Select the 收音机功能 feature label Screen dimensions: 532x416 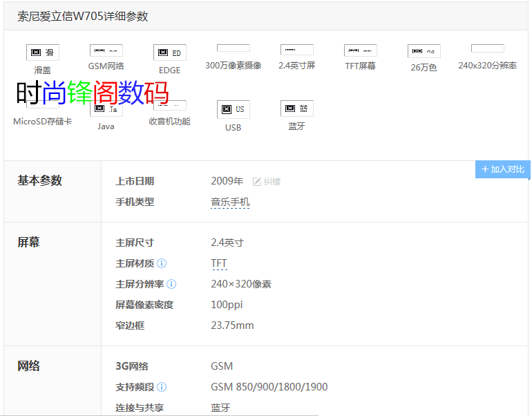tap(170, 122)
